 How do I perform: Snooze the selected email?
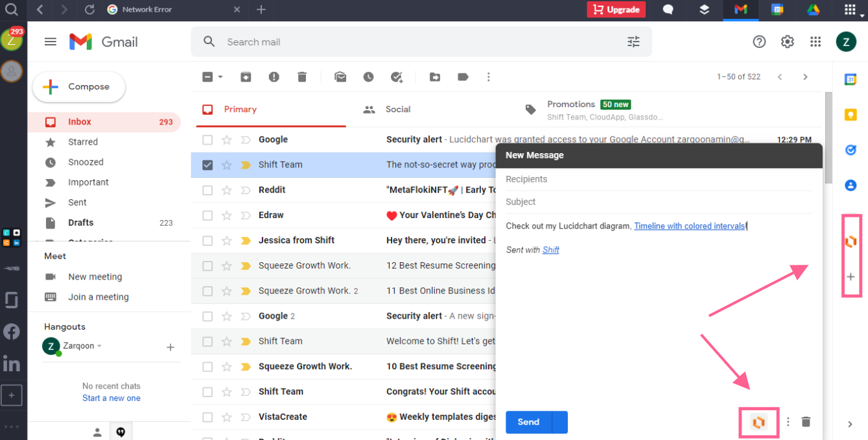click(x=368, y=77)
